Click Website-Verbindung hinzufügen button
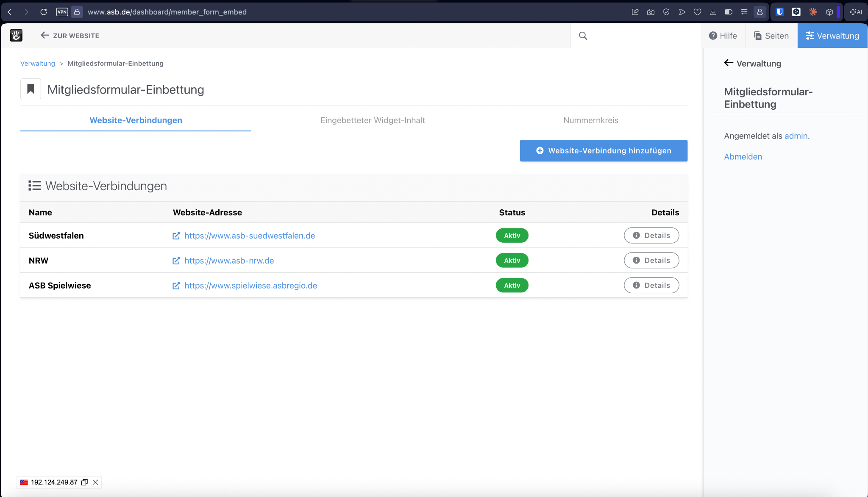The image size is (868, 497). (604, 151)
